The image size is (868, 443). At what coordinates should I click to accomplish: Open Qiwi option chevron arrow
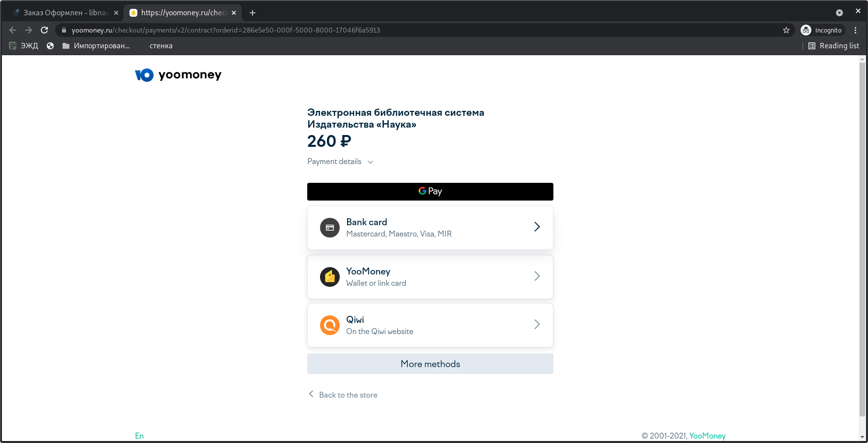537,324
